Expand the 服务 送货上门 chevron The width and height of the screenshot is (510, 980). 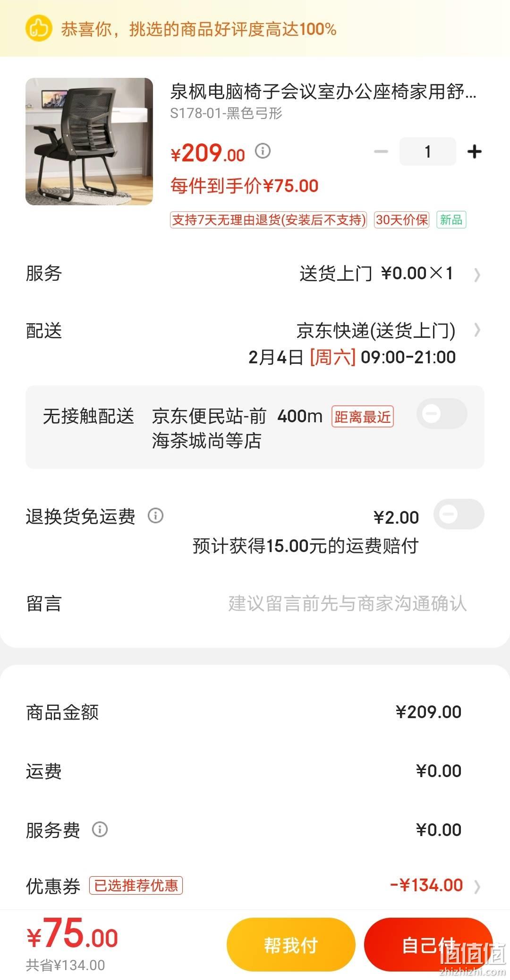477,275
